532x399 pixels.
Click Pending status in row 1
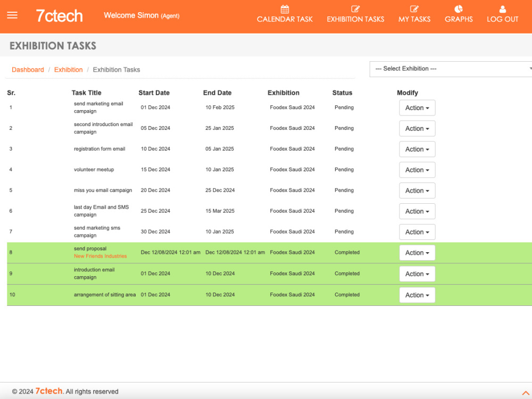click(344, 107)
